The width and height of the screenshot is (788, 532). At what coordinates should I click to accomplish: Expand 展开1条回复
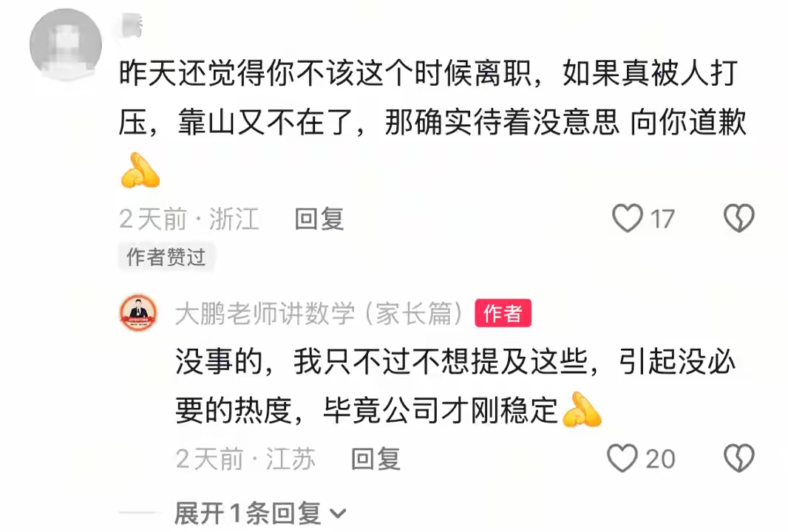[260, 514]
